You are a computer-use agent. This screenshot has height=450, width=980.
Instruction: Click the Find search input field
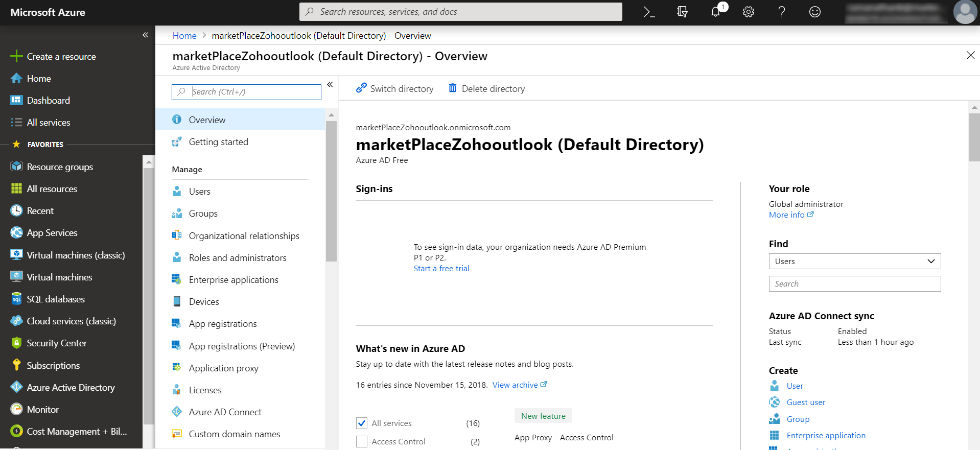[x=854, y=283]
